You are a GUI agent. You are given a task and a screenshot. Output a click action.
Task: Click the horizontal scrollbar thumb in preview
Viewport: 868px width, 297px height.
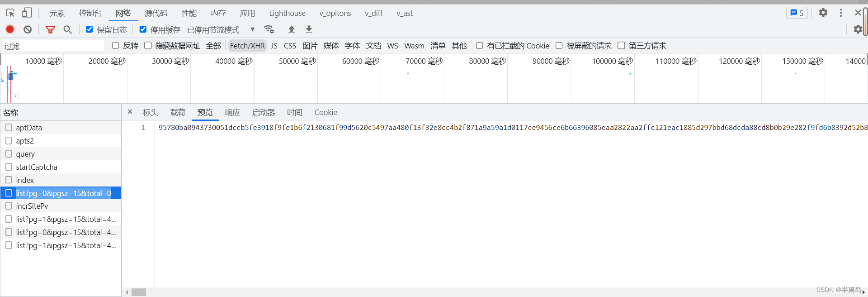[x=139, y=292]
